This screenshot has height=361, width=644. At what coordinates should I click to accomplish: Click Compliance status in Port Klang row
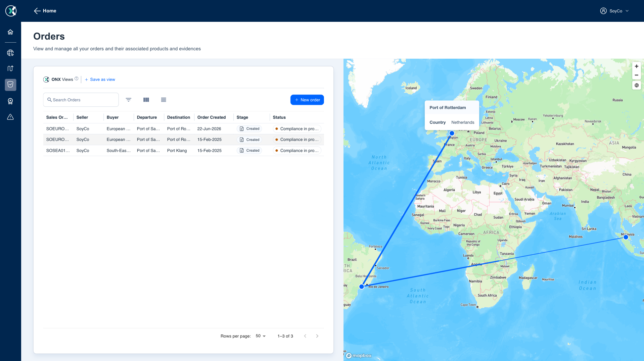(x=297, y=151)
